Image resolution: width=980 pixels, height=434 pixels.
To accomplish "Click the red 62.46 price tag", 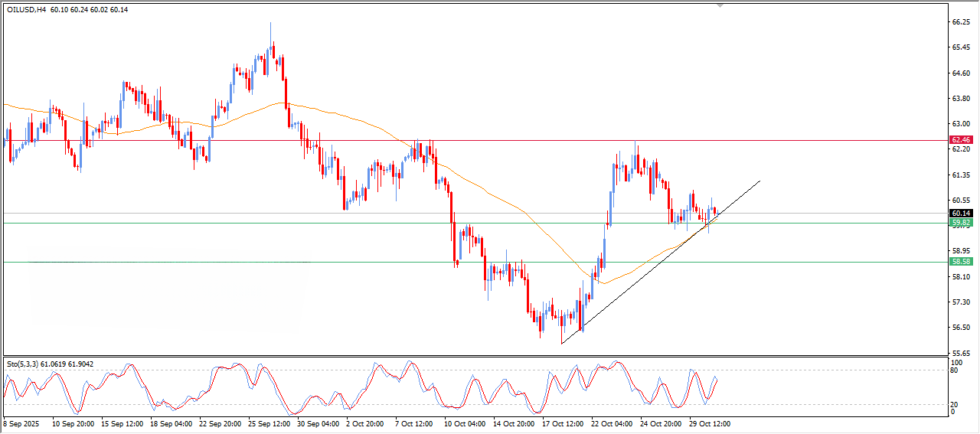I will [960, 140].
